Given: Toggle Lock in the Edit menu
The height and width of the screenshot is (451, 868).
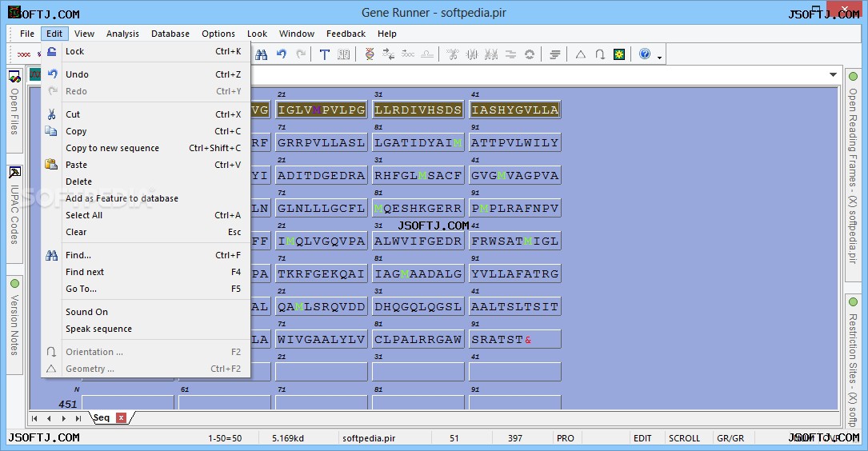Looking at the screenshot, I should (146, 51).
